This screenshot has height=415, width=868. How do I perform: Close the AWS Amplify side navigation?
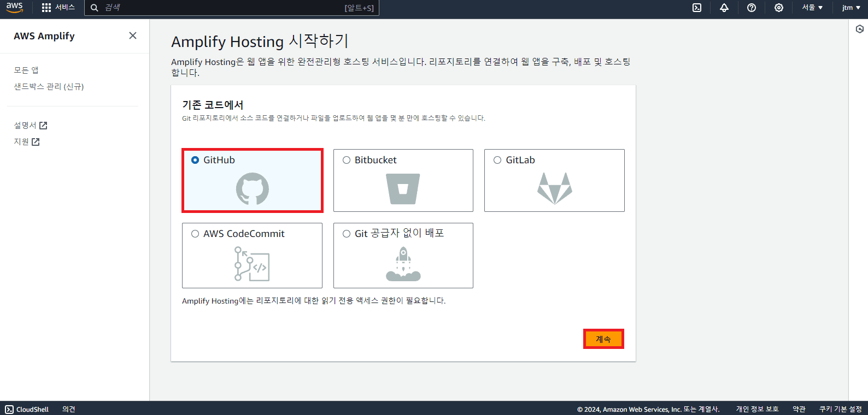point(133,35)
